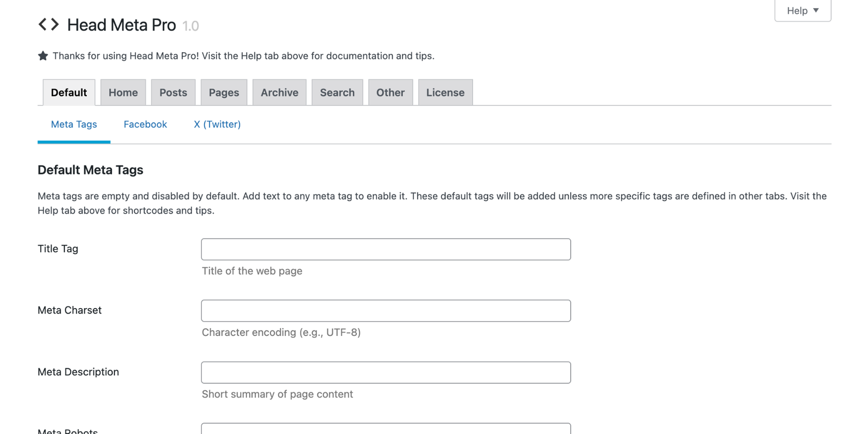868x434 pixels.
Task: Click the Title Tag label
Action: coord(58,248)
